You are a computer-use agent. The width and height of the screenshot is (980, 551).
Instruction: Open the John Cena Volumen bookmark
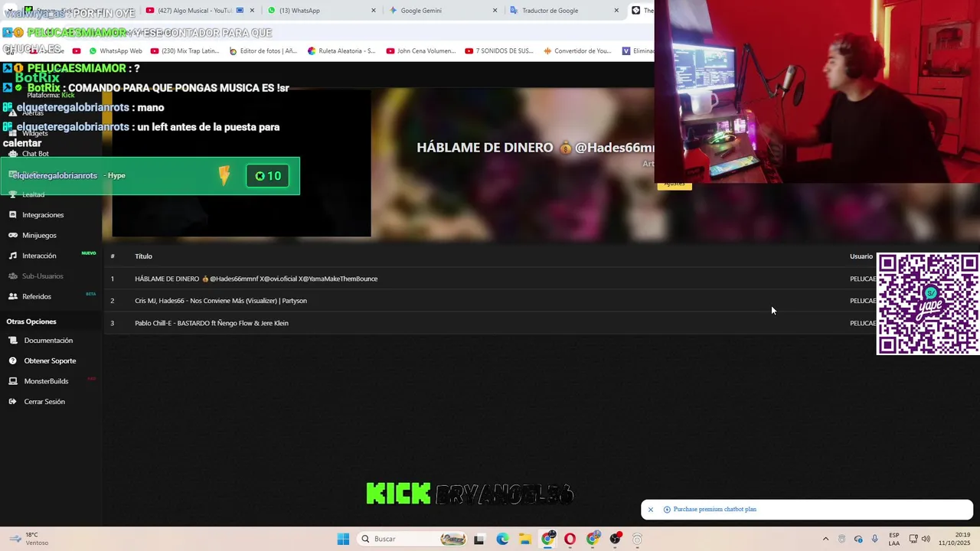(421, 51)
